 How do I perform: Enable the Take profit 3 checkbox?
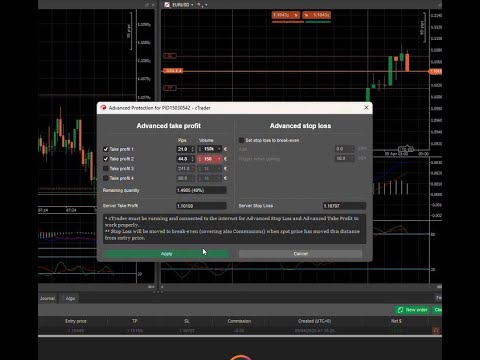106,168
